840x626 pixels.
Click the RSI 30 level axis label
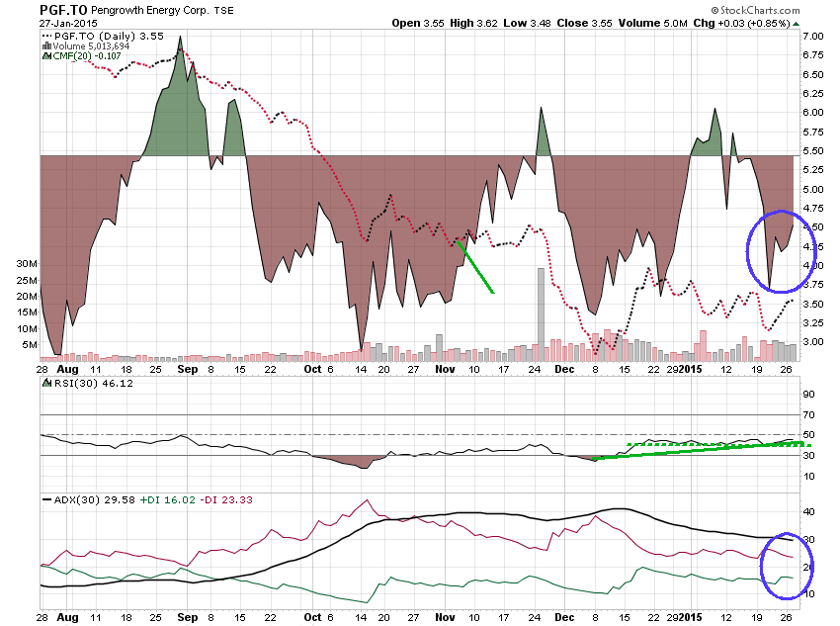809,456
